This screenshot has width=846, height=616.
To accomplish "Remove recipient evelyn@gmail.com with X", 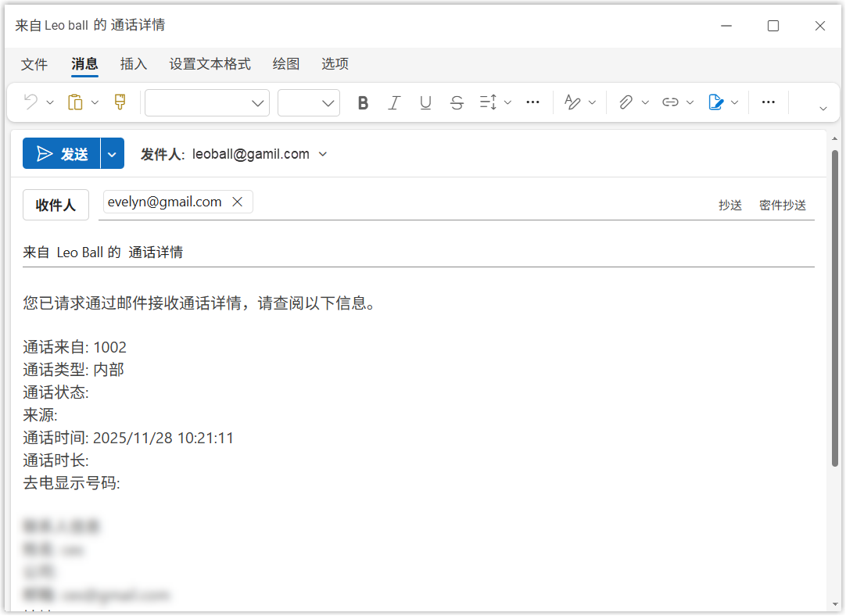I will click(238, 202).
